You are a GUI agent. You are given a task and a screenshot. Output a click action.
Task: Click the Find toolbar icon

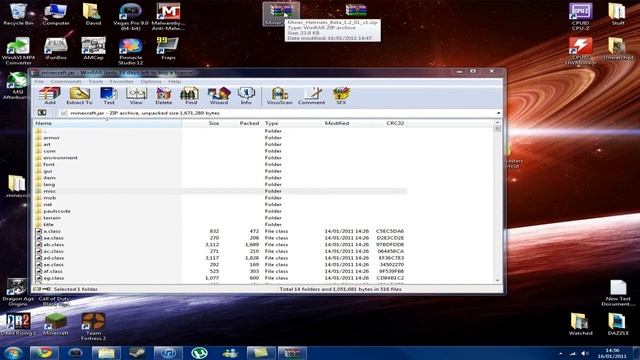190,96
